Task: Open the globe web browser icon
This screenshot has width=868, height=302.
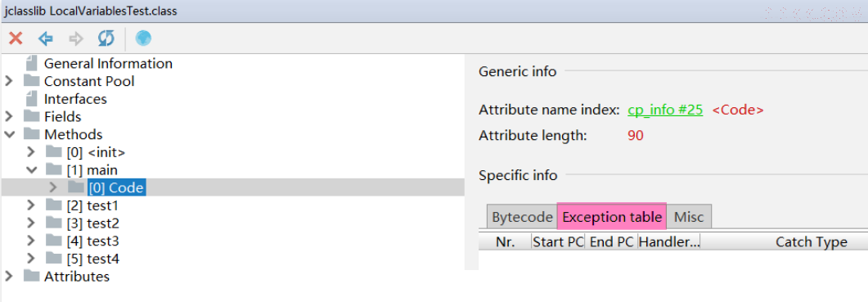Action: click(x=143, y=38)
